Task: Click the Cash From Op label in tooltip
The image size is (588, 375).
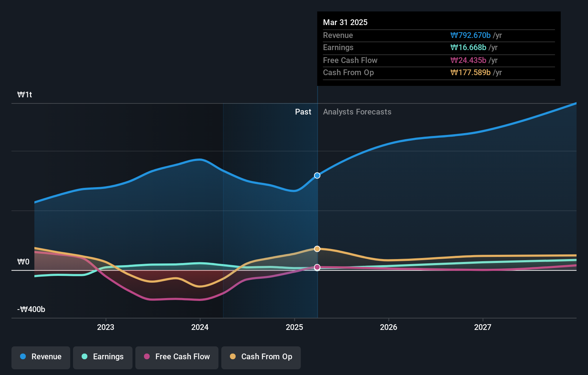Action: pos(348,72)
